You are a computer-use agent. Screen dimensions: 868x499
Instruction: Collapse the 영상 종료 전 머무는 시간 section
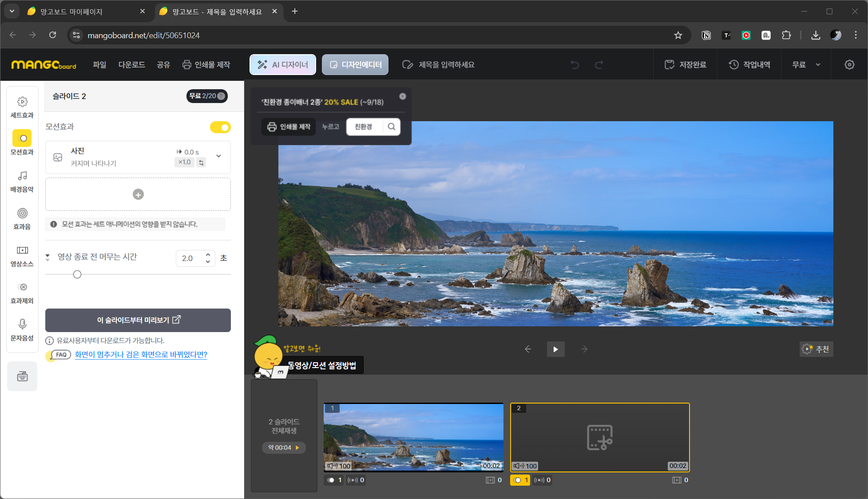(x=48, y=257)
